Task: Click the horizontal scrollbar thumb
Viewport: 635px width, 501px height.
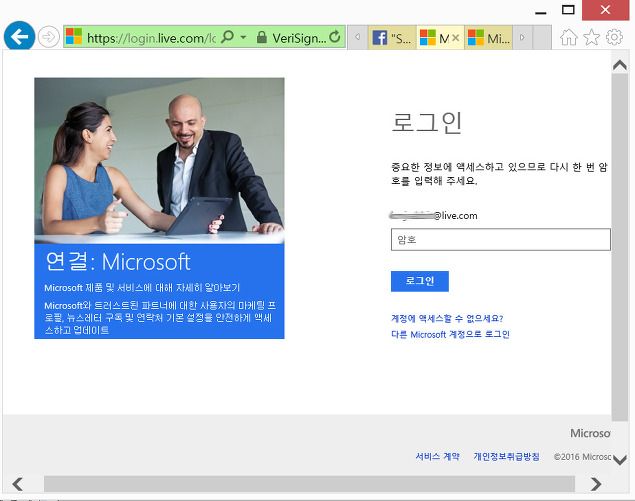Action: 309,484
